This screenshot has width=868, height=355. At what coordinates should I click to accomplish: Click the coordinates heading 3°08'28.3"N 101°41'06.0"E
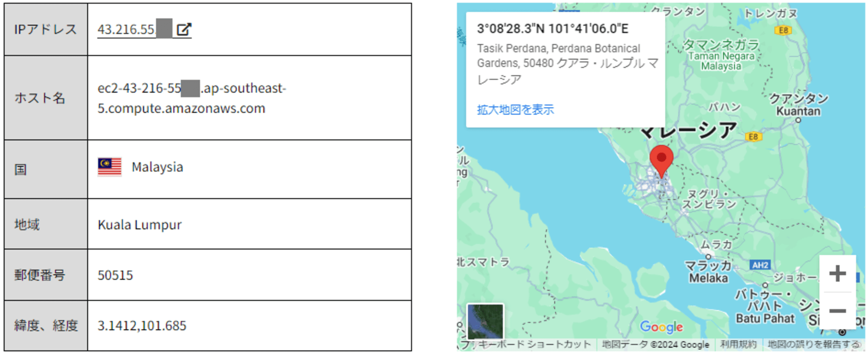[x=552, y=29]
